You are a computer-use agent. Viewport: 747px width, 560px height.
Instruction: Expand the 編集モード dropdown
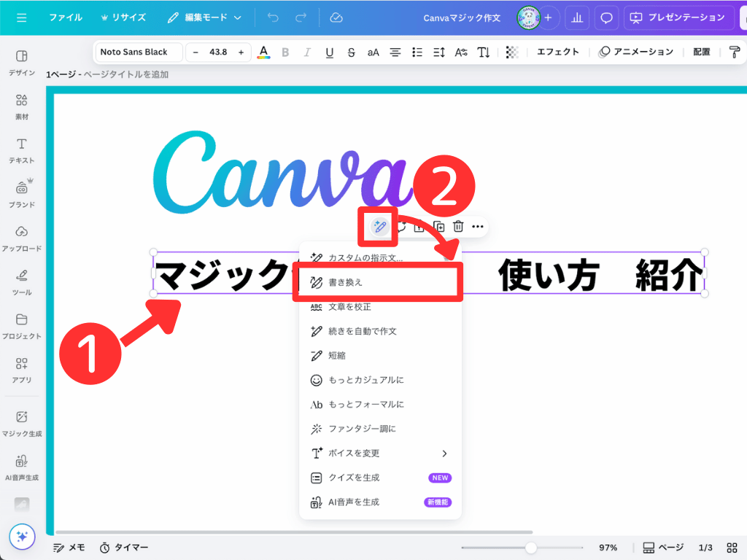tap(204, 17)
